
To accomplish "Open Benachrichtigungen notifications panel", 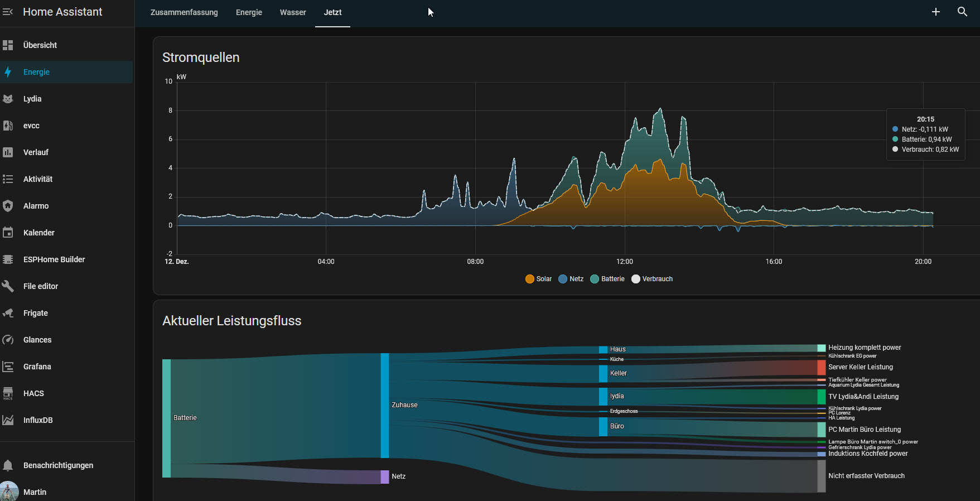I will (58, 465).
